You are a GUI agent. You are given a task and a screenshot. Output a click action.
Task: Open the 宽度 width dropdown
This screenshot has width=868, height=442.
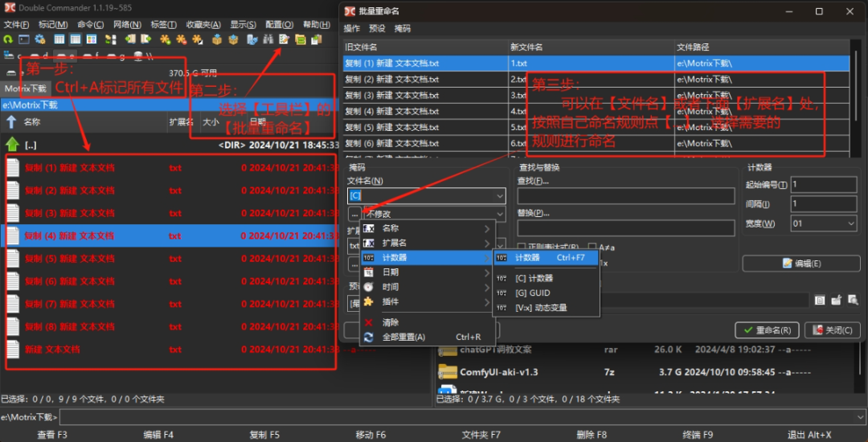825,223
